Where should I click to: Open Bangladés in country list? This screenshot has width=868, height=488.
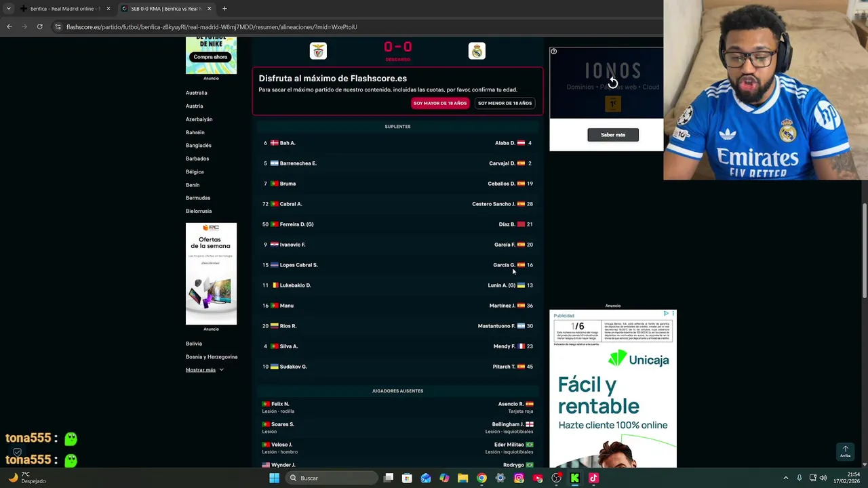coord(199,145)
